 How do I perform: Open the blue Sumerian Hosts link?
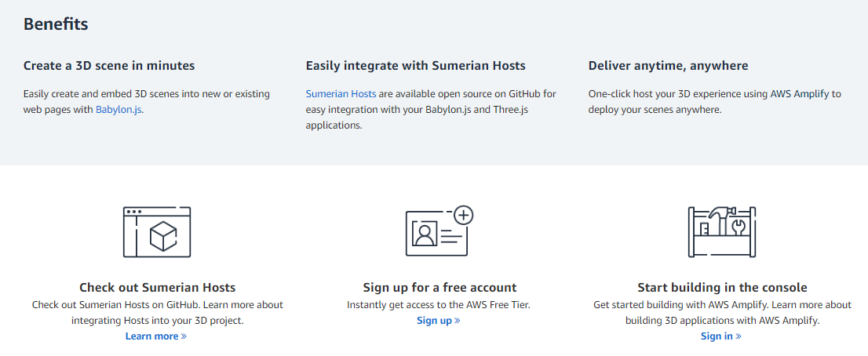pyautogui.click(x=341, y=94)
